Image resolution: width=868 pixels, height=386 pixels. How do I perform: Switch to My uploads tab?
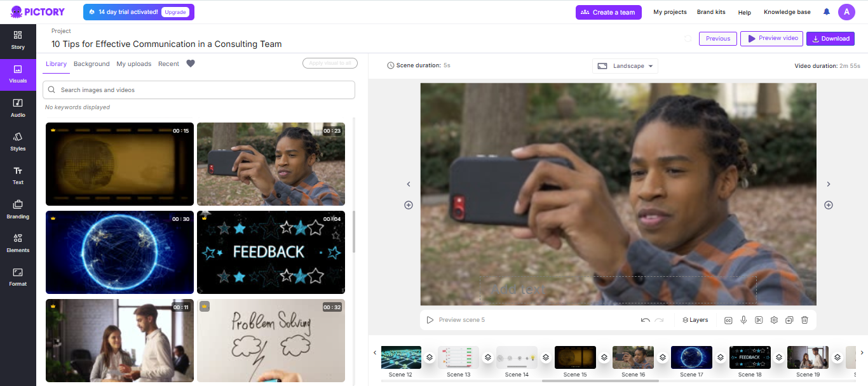[134, 63]
